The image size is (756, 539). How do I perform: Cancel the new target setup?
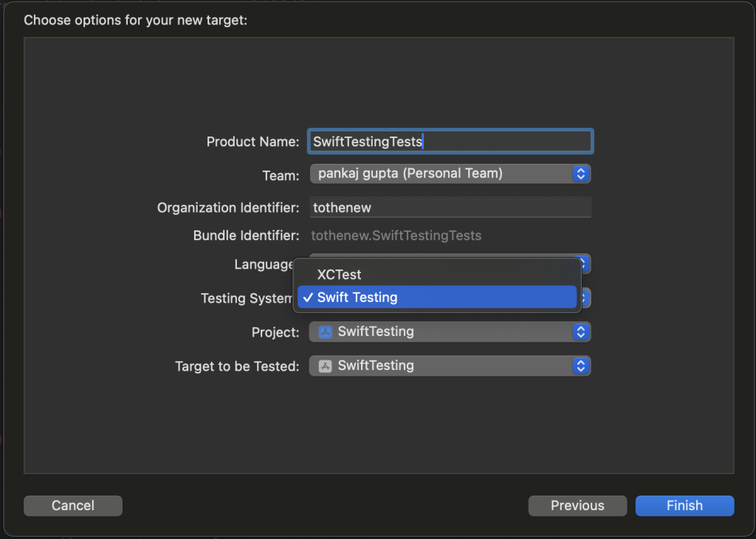click(x=72, y=506)
